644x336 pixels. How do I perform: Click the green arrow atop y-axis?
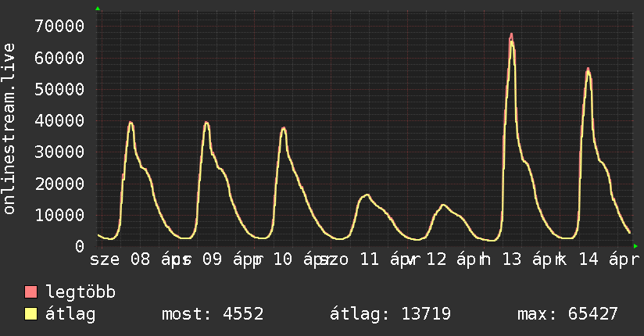tap(98, 9)
